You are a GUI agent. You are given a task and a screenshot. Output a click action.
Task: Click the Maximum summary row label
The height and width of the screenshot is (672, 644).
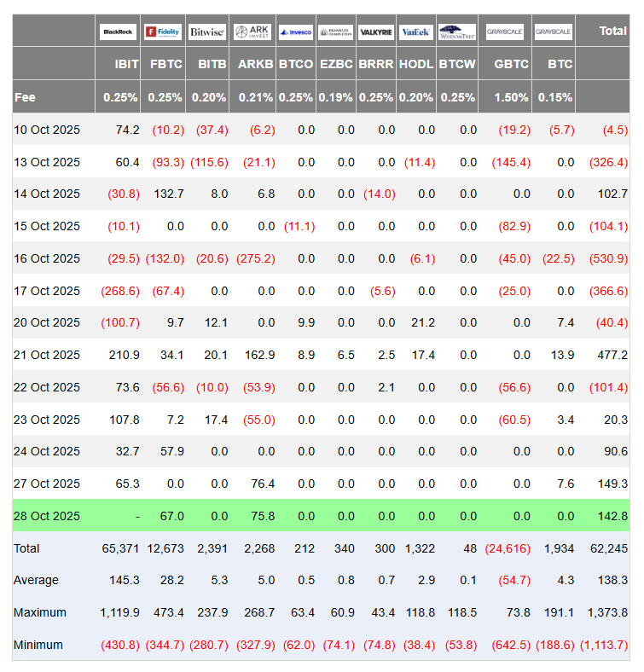40,612
